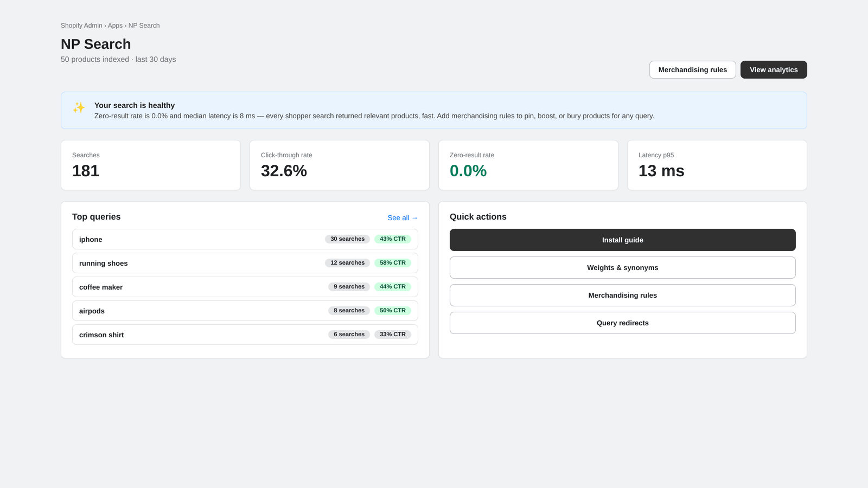
Task: Click the 33% CTR badge
Action: [393, 335]
